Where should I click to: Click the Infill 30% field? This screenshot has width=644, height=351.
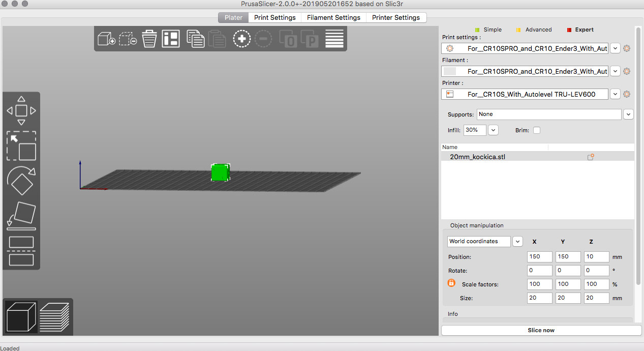[x=475, y=130]
